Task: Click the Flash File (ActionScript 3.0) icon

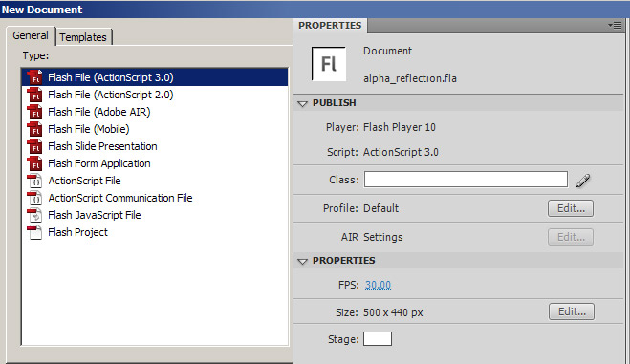Action: coord(34,77)
